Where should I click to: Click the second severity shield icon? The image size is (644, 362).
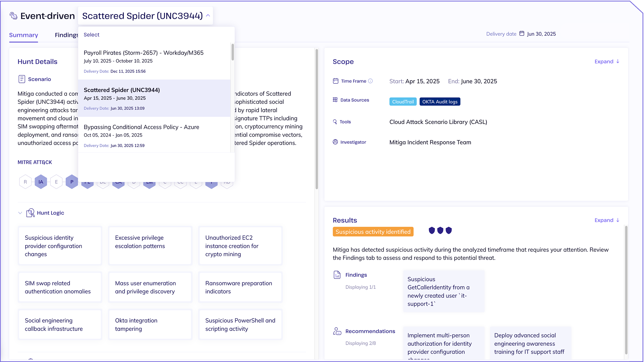pos(440,230)
